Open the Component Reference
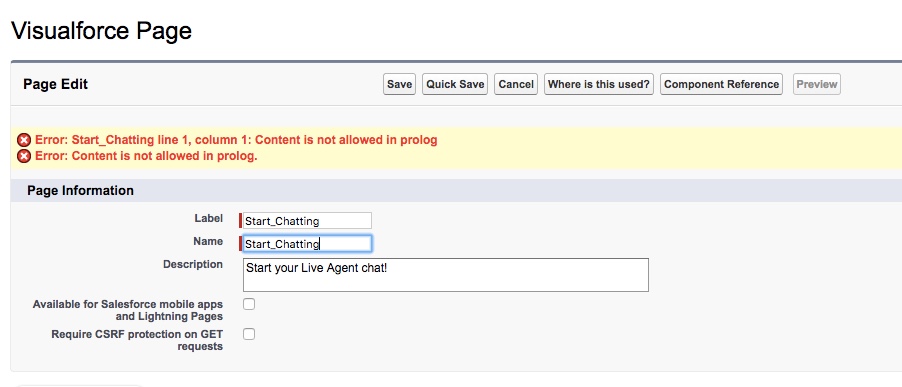Screen dimensions: 902x387 coord(721,84)
